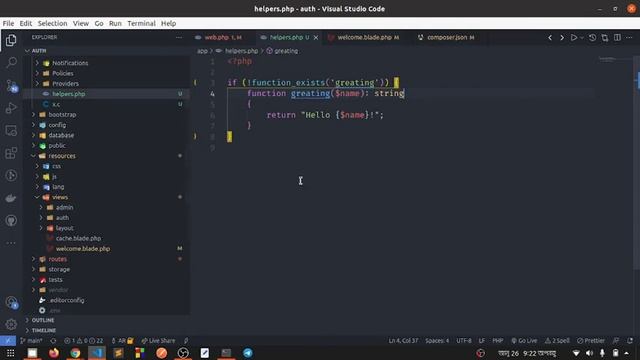Open Firefox from the taskbar
The image size is (640, 360).
(x=53, y=353)
